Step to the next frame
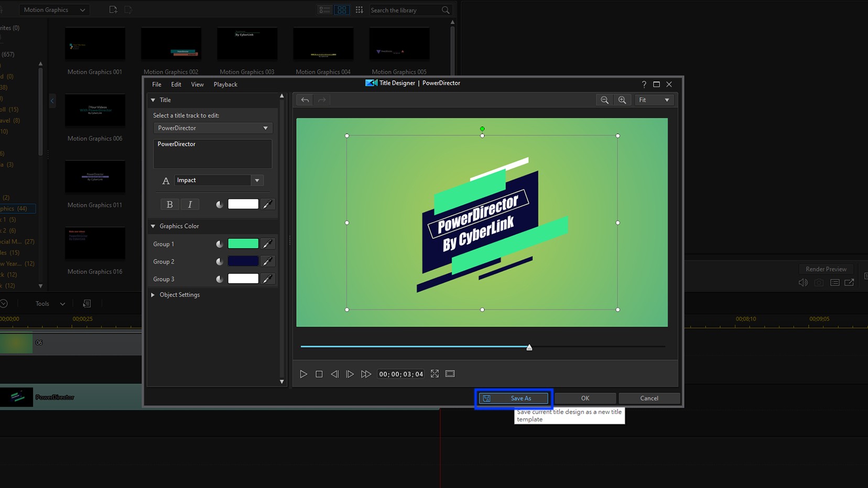 coord(350,374)
